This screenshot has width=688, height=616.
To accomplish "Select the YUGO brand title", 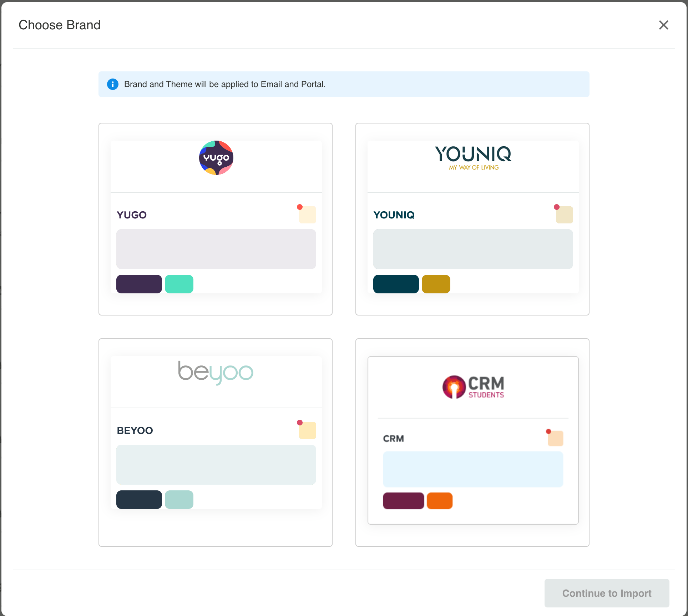I will click(132, 215).
